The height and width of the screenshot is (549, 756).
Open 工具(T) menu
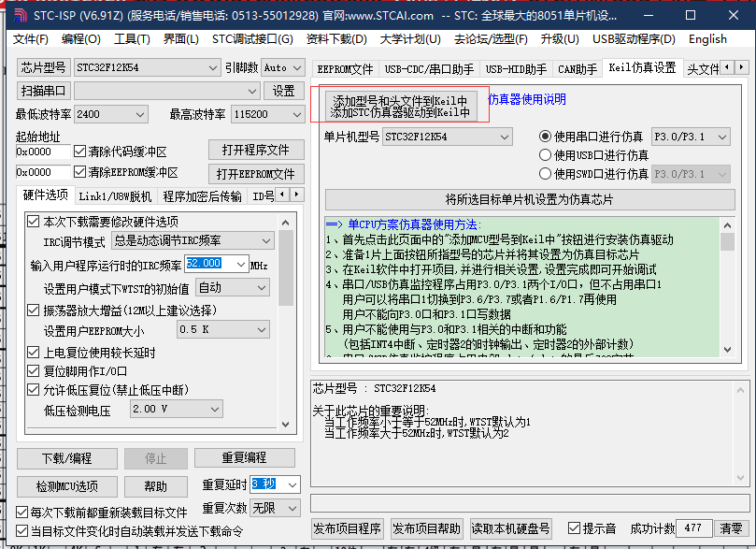132,39
